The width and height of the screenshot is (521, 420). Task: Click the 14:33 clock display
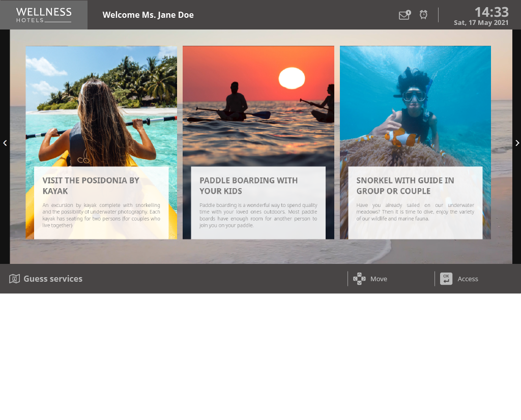pos(491,12)
